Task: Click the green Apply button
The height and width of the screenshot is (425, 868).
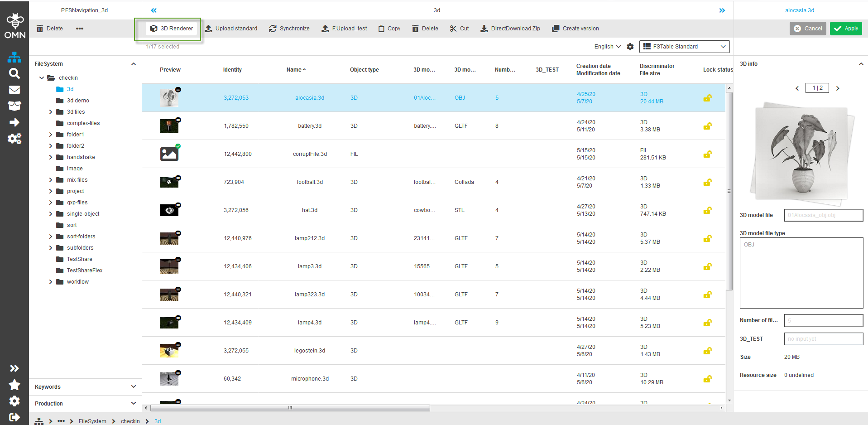Action: (x=845, y=29)
